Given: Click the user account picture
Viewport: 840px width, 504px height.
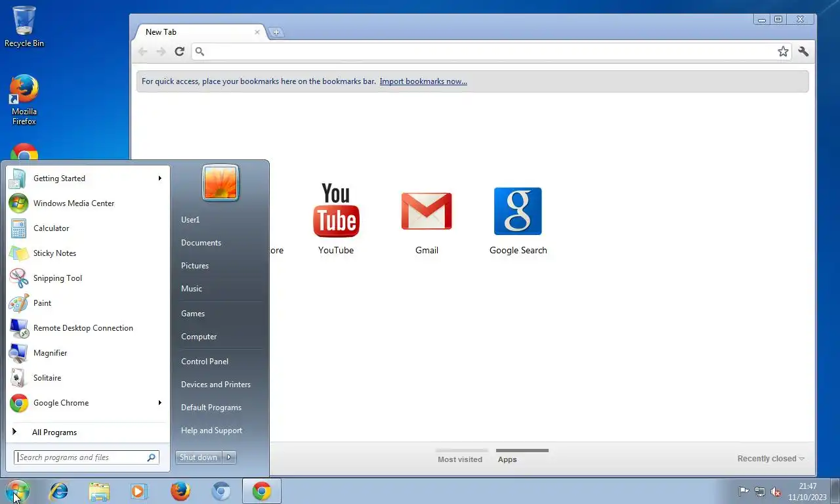Looking at the screenshot, I should [220, 182].
